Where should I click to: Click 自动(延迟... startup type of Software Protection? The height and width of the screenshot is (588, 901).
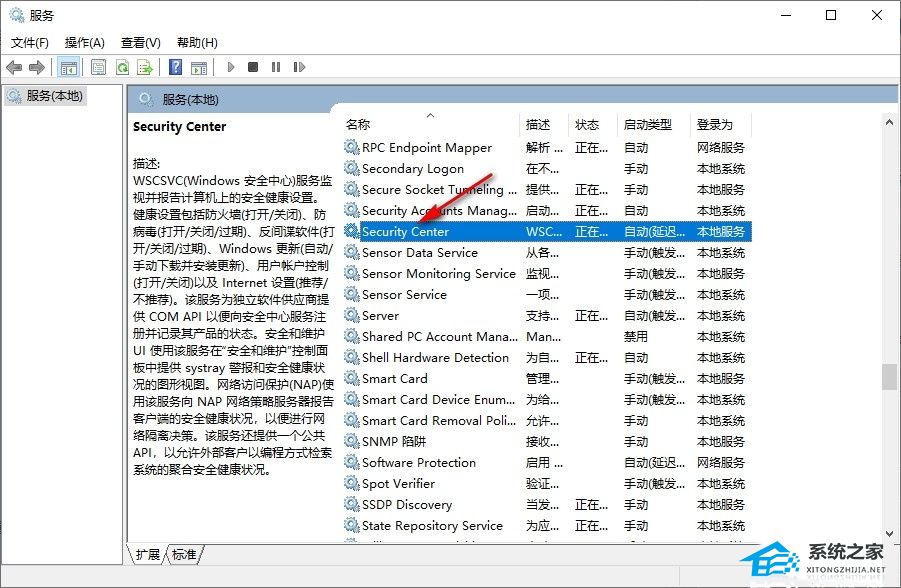654,462
